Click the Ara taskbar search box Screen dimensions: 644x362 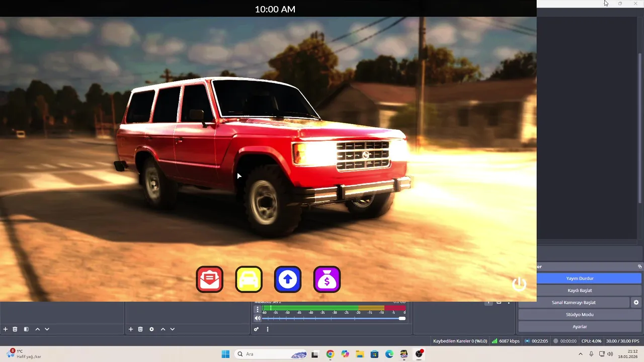click(271, 354)
